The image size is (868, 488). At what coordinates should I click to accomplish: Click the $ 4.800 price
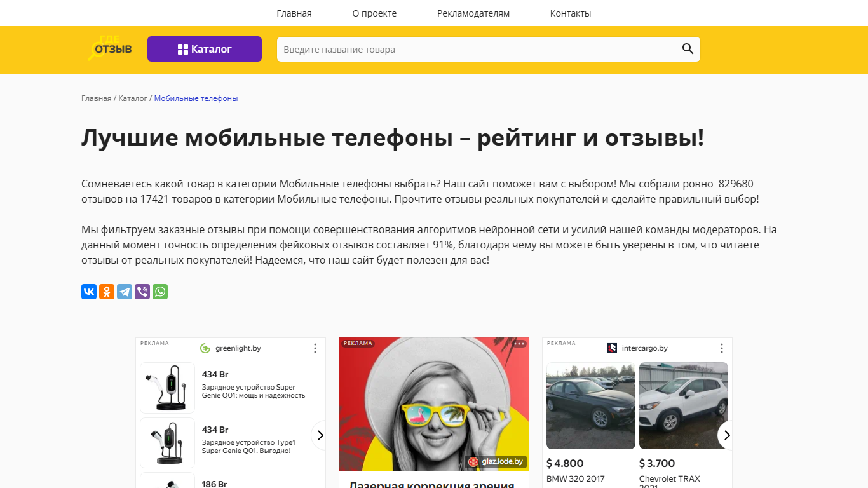click(565, 463)
